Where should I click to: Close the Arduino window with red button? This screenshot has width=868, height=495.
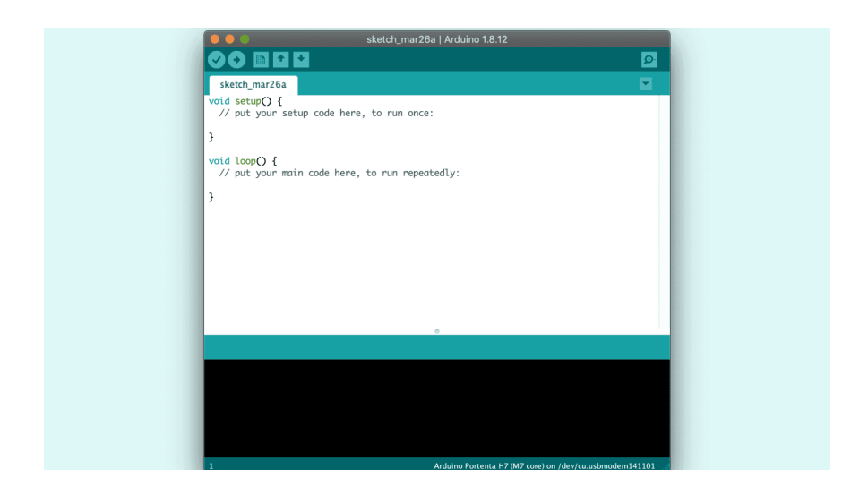[x=215, y=39]
